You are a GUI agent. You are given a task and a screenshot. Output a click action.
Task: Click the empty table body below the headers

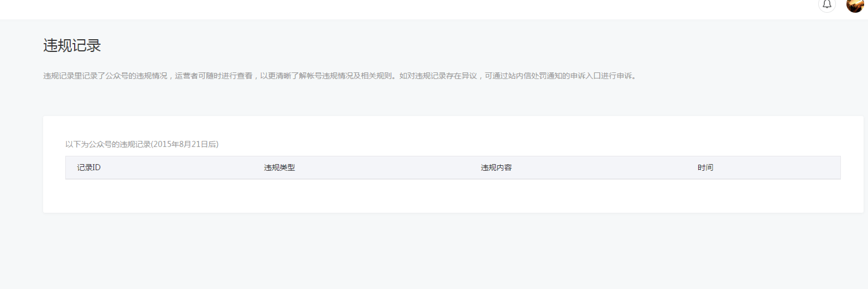click(x=453, y=195)
